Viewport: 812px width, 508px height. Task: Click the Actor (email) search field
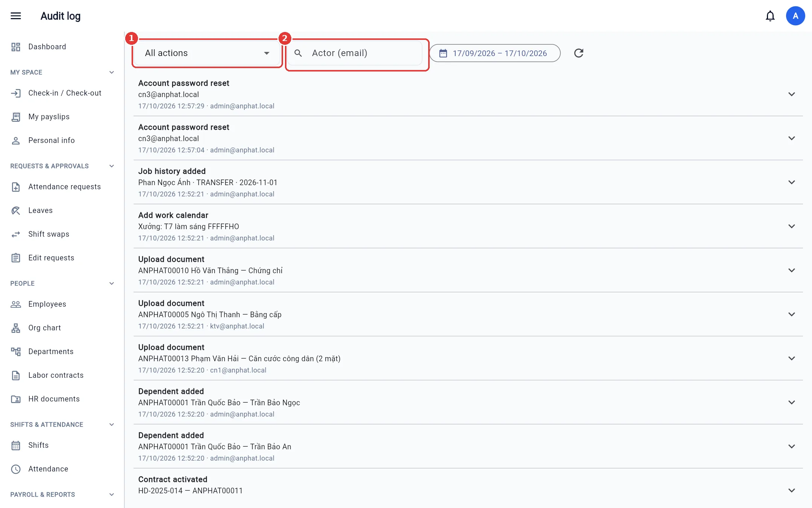(355, 53)
